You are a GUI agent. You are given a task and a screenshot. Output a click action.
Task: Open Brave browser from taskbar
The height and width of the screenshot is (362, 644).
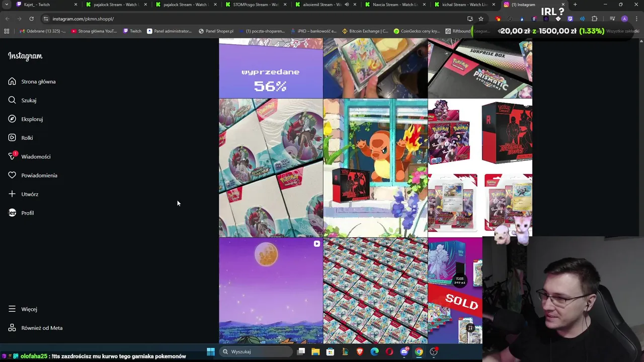pyautogui.click(x=360, y=351)
